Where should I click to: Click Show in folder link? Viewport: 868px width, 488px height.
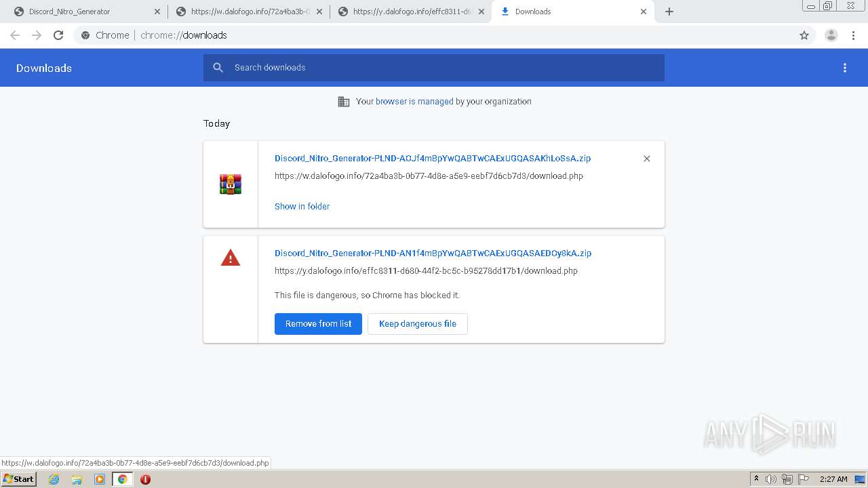[x=302, y=207]
